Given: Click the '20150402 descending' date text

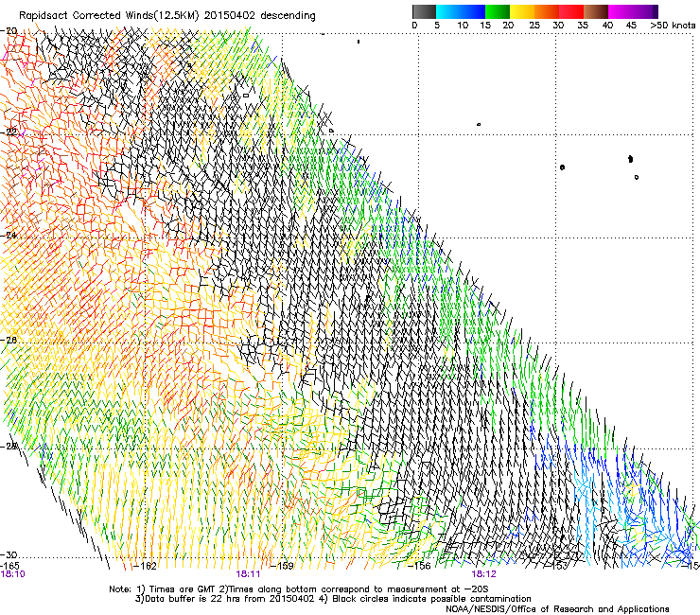Looking at the screenshot, I should coord(260,16).
